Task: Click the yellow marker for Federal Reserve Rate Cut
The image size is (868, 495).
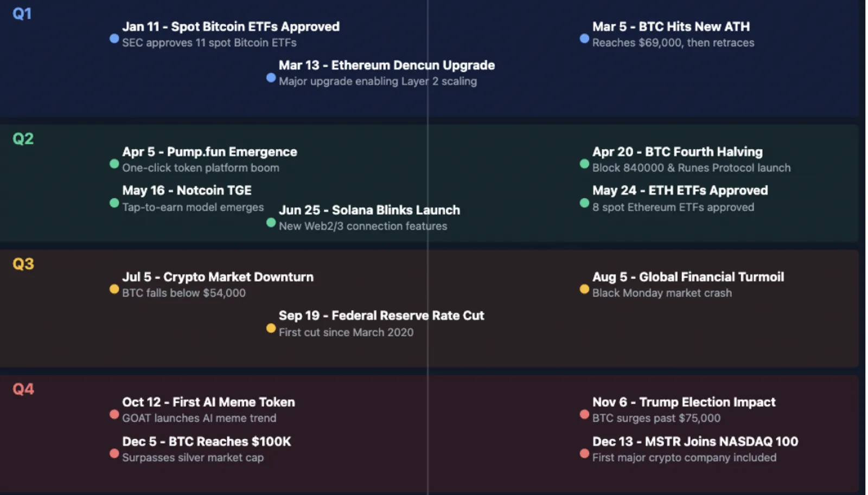Action: click(271, 328)
